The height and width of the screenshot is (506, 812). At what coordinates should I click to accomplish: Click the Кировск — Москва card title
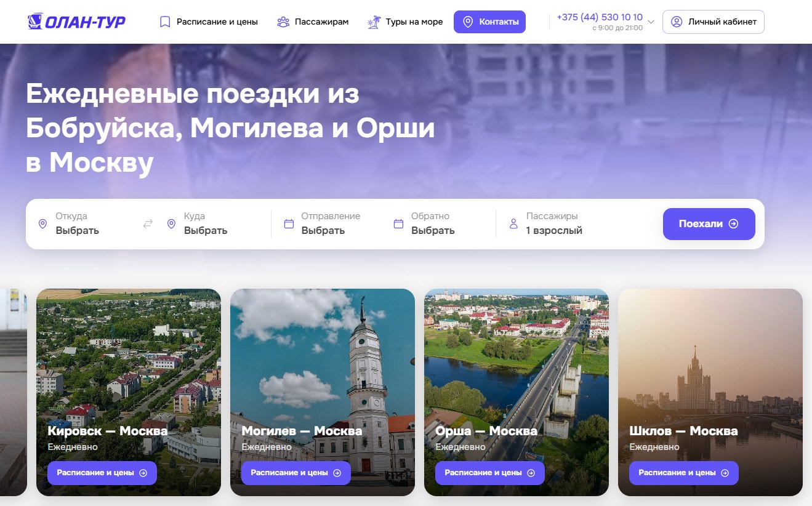tap(108, 431)
